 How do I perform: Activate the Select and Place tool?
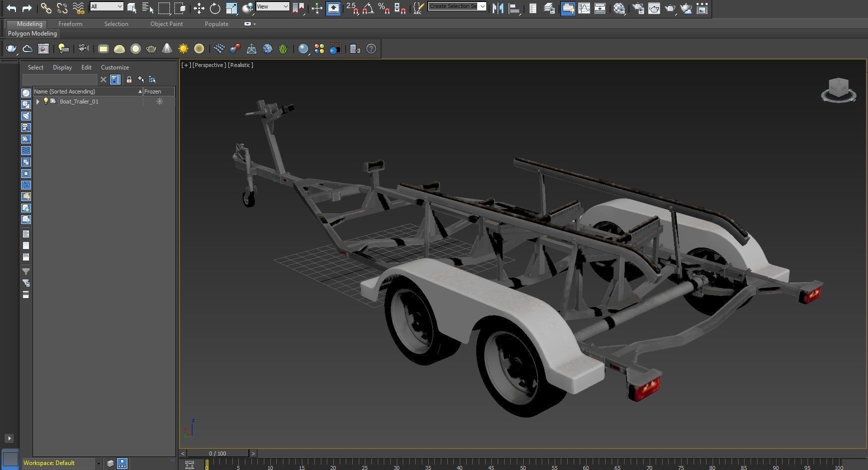(247, 8)
